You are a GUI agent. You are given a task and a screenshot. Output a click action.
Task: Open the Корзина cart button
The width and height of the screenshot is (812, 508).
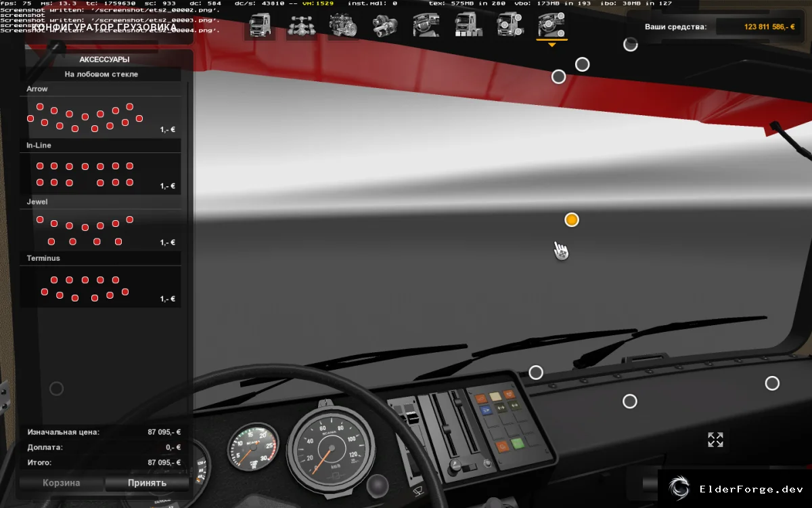(x=62, y=483)
